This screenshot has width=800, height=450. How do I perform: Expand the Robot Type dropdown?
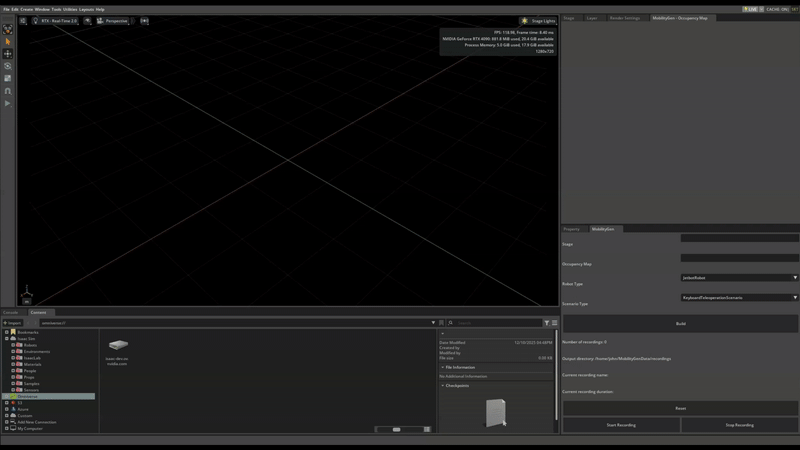[x=739, y=277]
